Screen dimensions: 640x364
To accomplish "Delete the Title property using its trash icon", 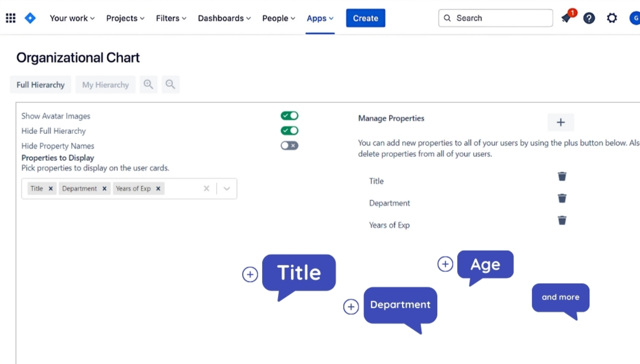I will pyautogui.click(x=562, y=176).
